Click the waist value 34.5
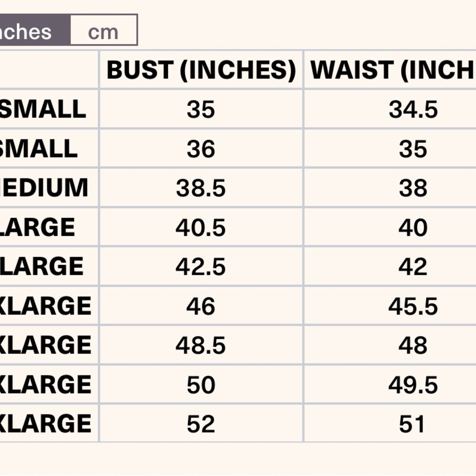Image resolution: width=476 pixels, height=476 pixels. pyautogui.click(x=413, y=110)
